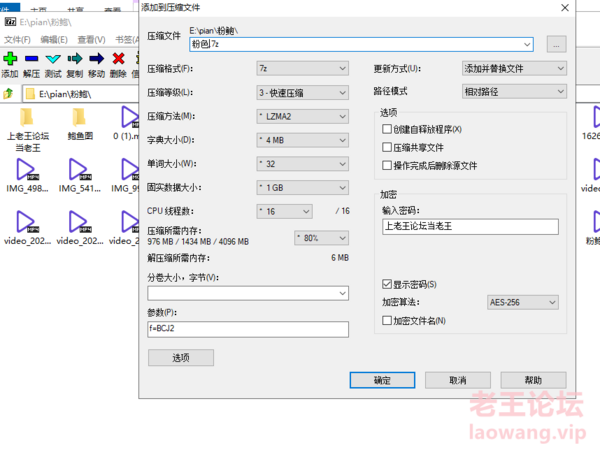Click the password field containing 上老王论坛当老王

pos(470,227)
